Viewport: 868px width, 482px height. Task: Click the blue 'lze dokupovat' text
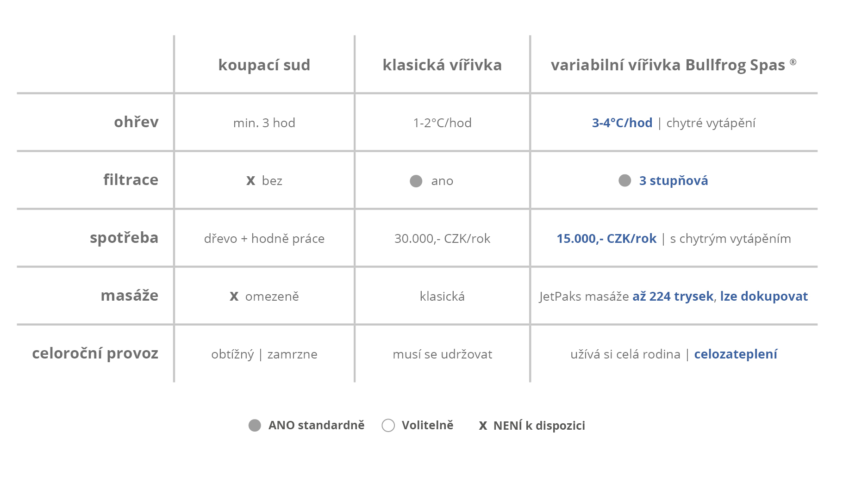click(764, 297)
